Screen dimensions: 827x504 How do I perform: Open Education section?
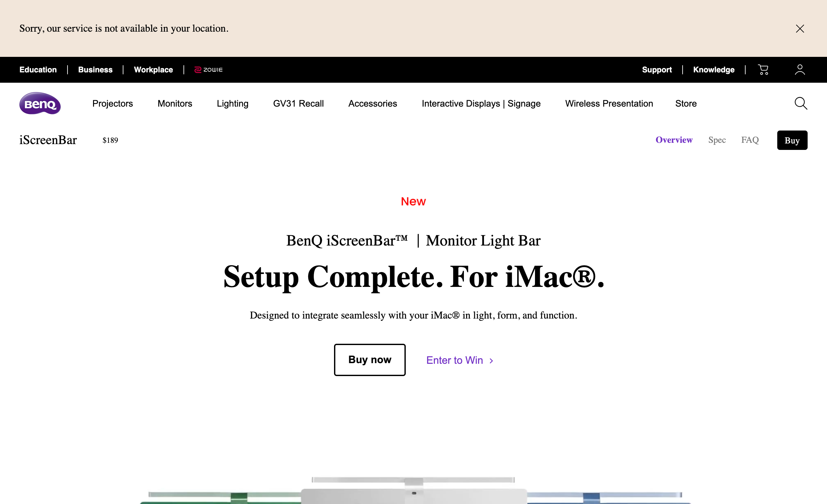point(38,70)
